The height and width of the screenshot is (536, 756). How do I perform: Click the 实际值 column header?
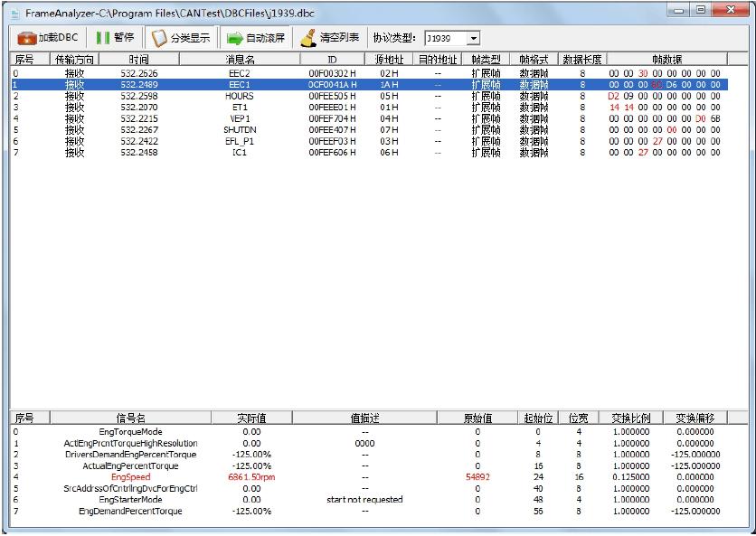tap(251, 418)
